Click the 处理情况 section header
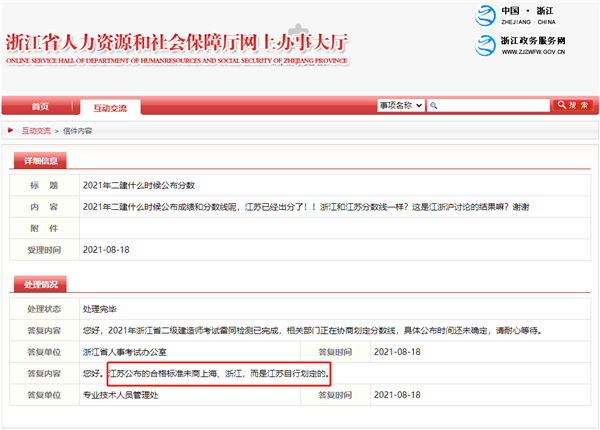 tap(41, 283)
